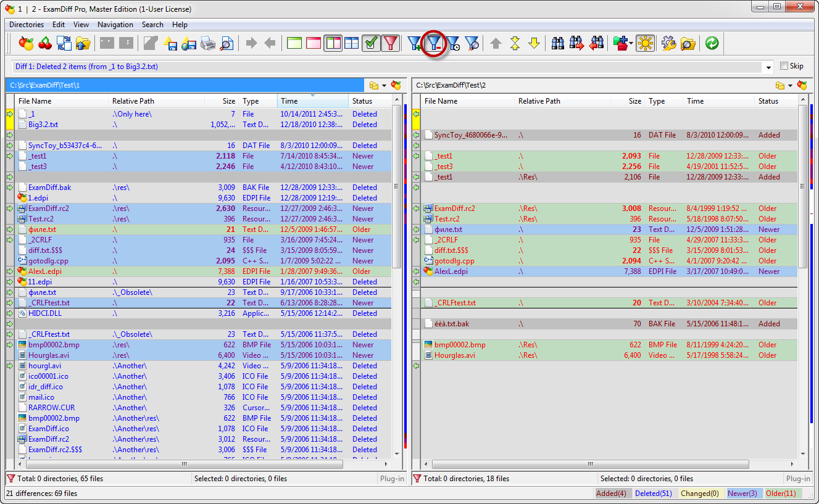Click the apples compare directories icon
The image size is (819, 504).
(x=26, y=43)
